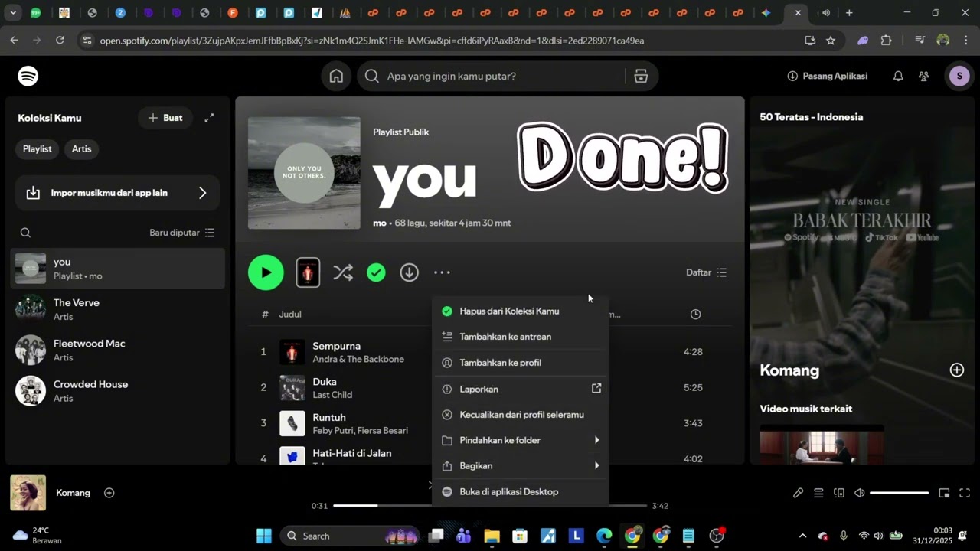Viewport: 980px width, 551px height.
Task: Click the playlist cover image
Action: [x=304, y=173]
